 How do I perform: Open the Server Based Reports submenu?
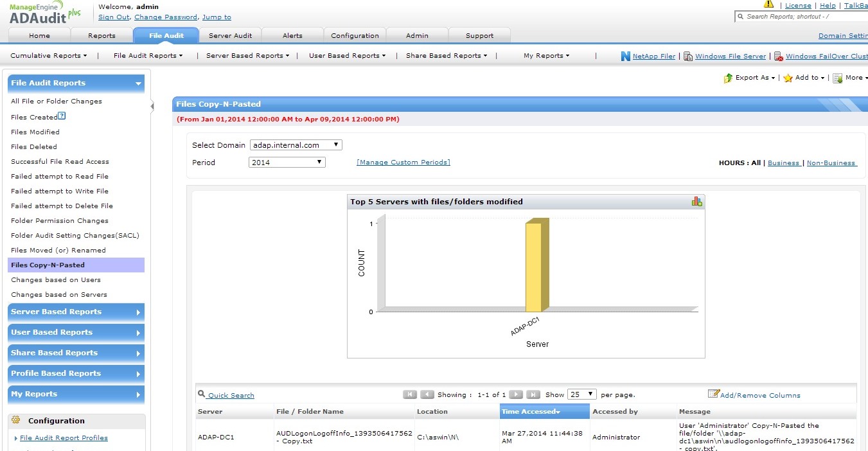(x=248, y=56)
